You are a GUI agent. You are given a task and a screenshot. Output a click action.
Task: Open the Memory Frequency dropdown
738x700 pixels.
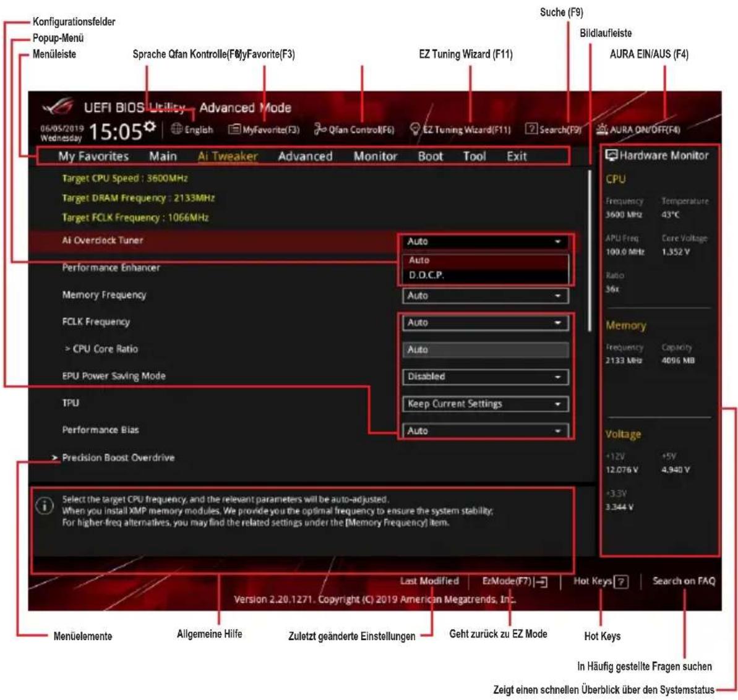(x=485, y=296)
